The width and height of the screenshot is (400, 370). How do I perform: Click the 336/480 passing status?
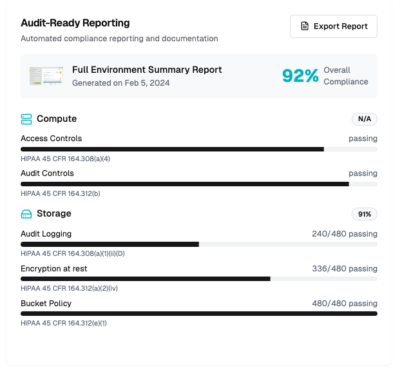pyautogui.click(x=345, y=269)
